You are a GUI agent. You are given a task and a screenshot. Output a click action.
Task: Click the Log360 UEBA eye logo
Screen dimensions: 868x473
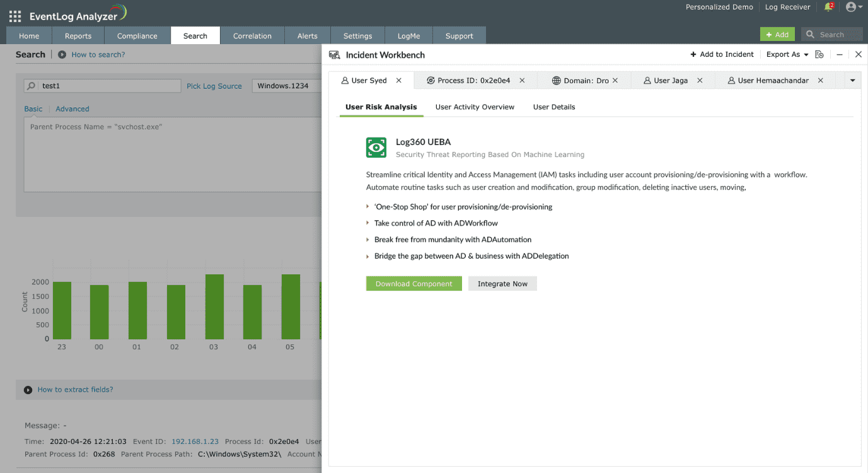[x=376, y=148]
